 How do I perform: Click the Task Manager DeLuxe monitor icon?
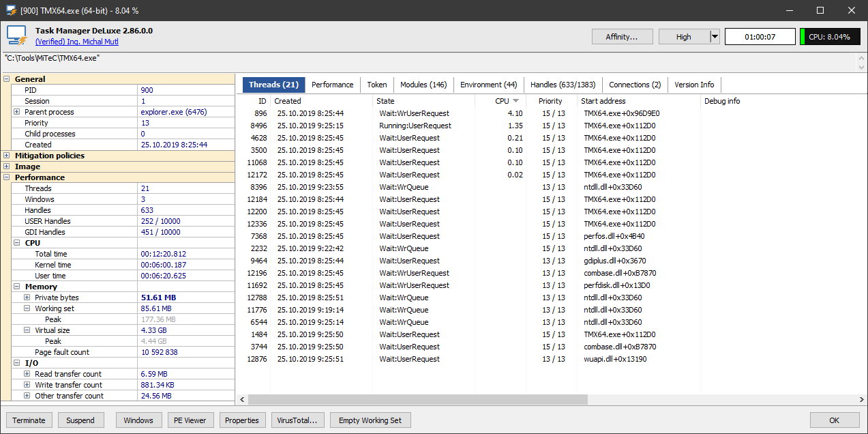[17, 36]
